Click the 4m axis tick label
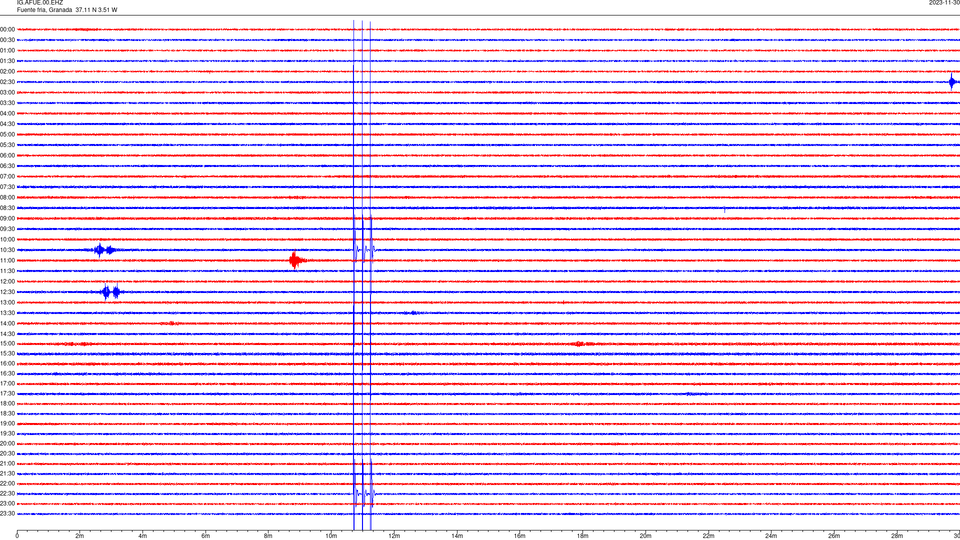Image resolution: width=960 pixels, height=540 pixels. point(143,536)
